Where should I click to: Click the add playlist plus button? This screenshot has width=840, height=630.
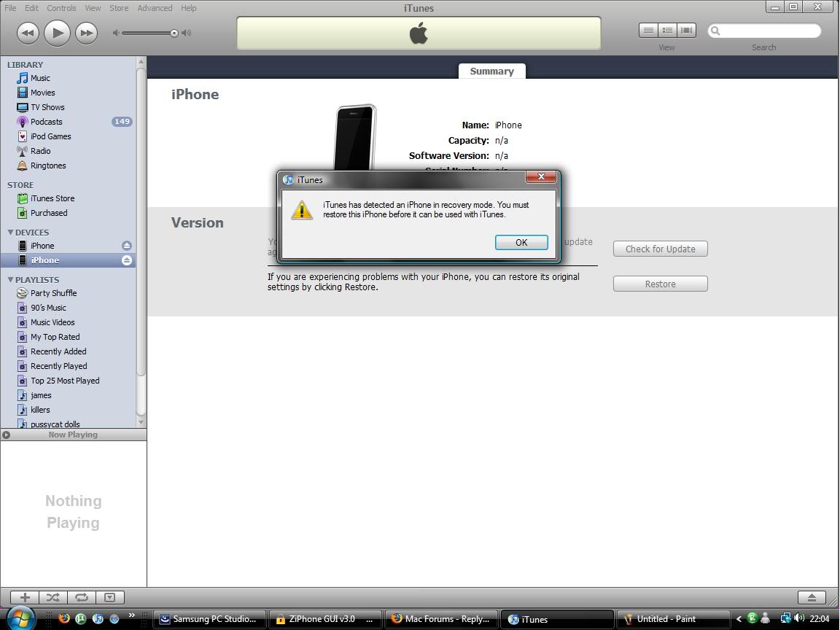pos(26,597)
